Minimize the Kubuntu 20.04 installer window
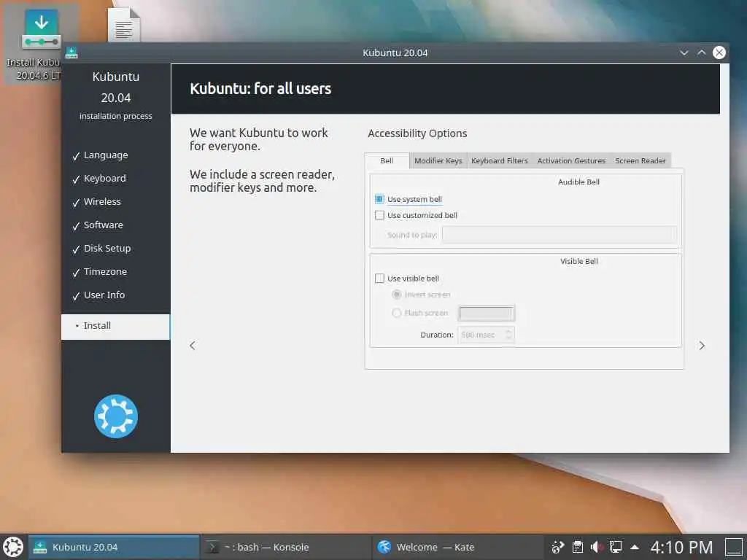Image resolution: width=747 pixels, height=560 pixels. click(x=684, y=52)
